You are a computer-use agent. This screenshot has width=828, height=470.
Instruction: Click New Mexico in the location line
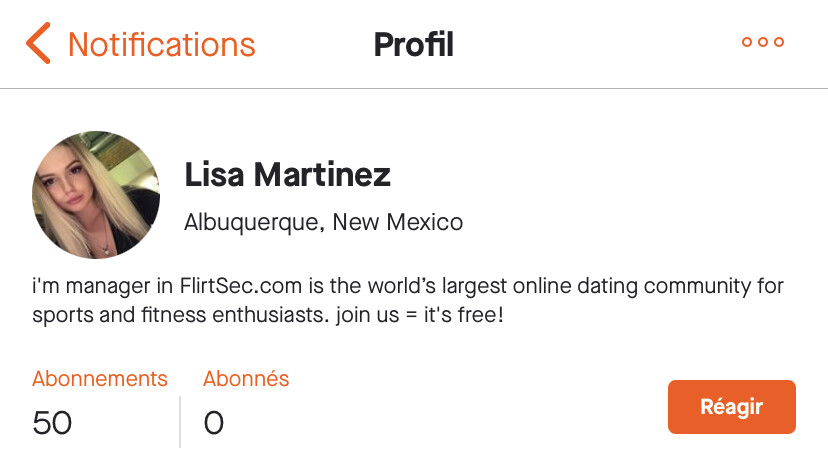398,222
